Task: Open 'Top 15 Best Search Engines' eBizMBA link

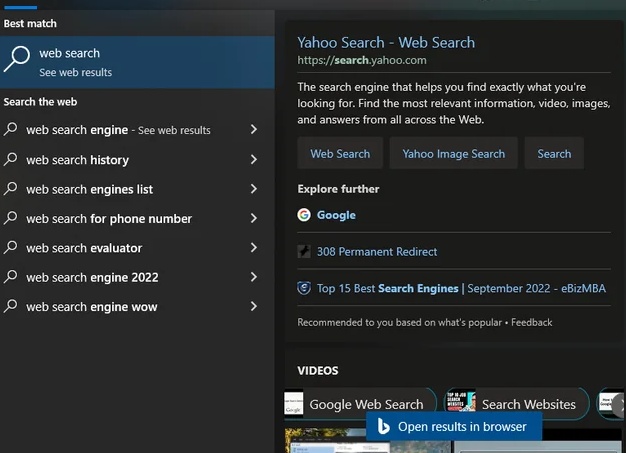Action: pos(461,289)
